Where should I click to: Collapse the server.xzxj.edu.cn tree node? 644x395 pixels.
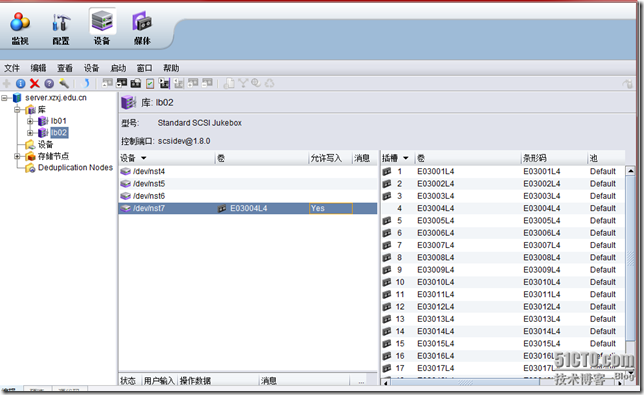tap(5, 98)
